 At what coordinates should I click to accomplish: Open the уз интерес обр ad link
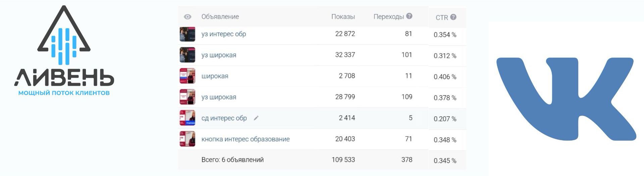point(224,34)
